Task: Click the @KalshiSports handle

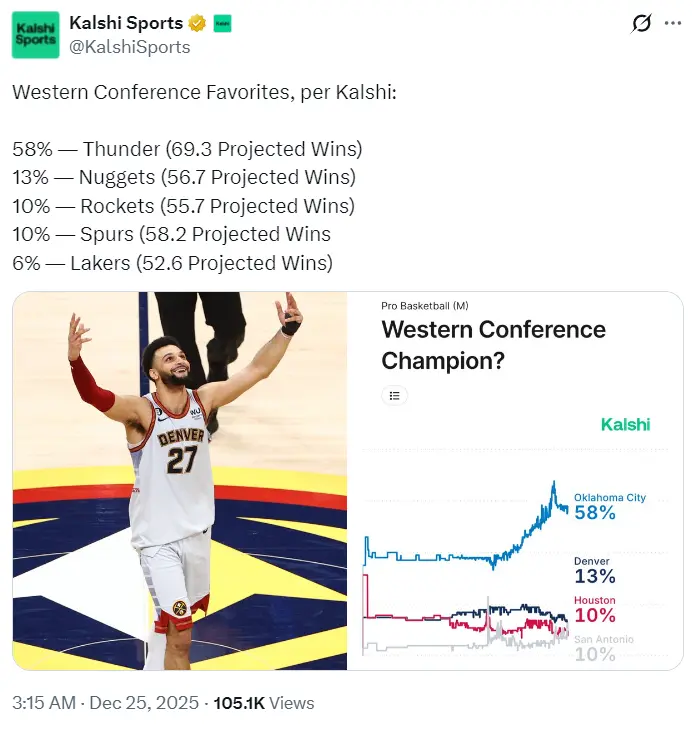Action: coord(129,46)
